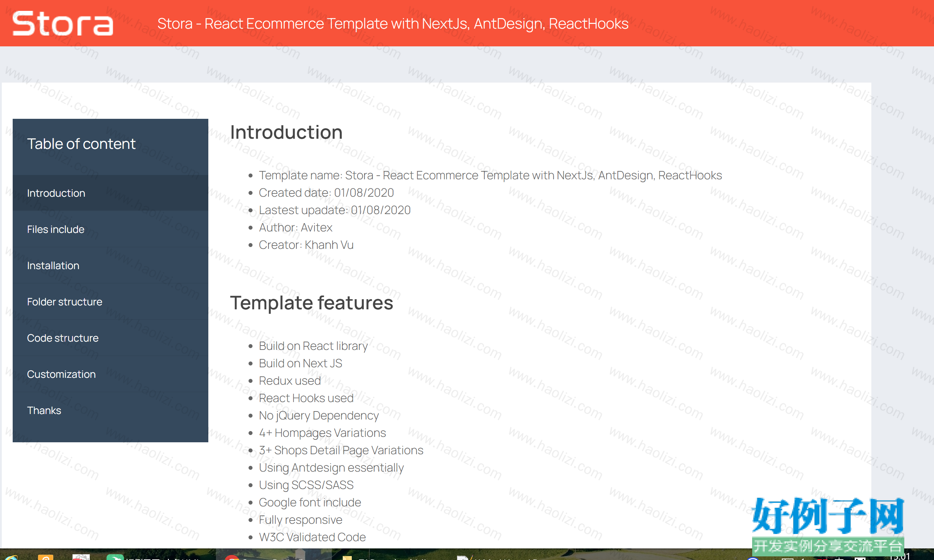Select the Thanks sidebar entry
Screen dimensions: 934x560
pyautogui.click(x=110, y=410)
